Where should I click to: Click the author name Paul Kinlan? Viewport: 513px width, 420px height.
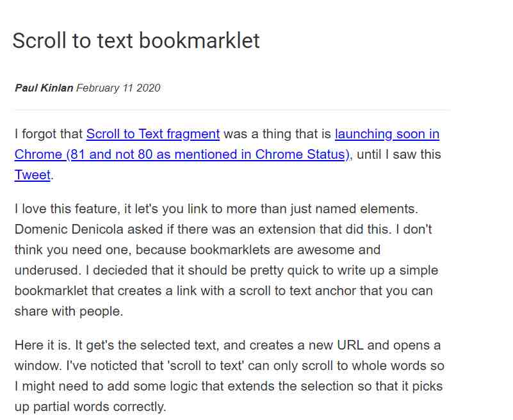tap(44, 88)
